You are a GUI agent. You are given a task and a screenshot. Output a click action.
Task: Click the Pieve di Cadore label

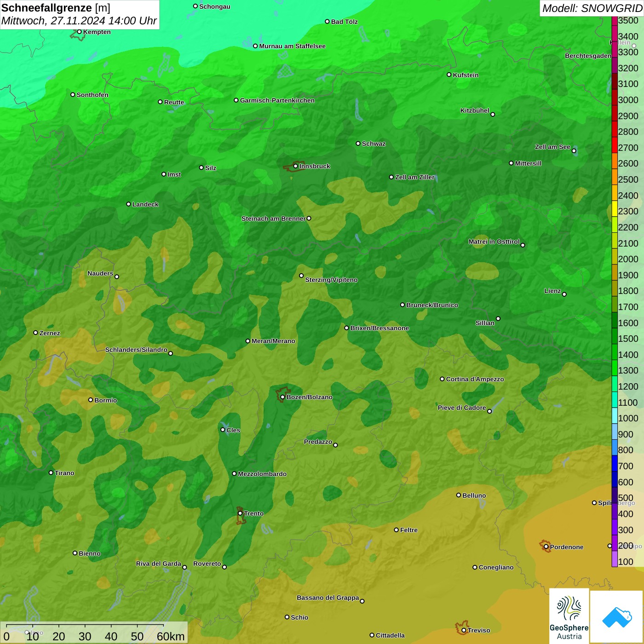tap(462, 408)
